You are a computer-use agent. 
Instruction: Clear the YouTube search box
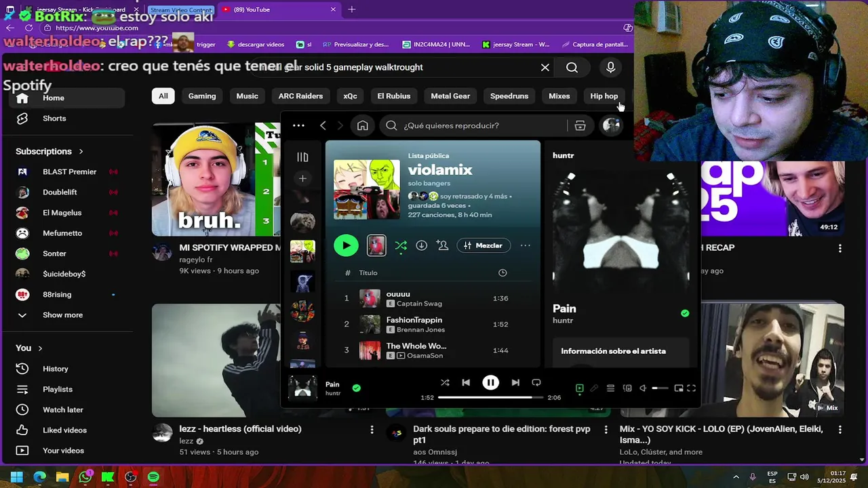point(545,67)
